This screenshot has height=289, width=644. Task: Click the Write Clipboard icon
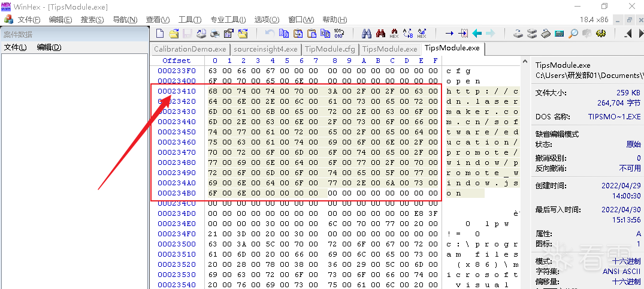(298, 34)
